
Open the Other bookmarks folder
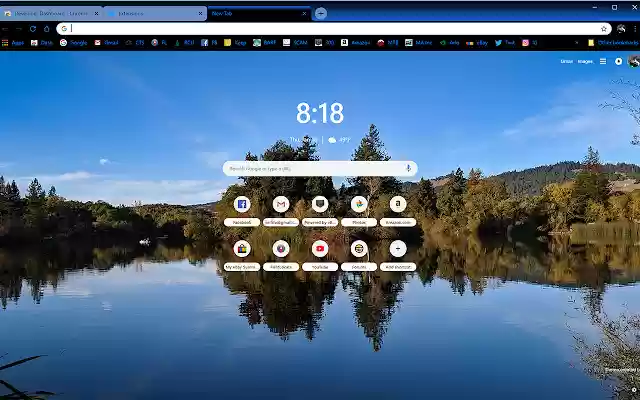(613, 43)
